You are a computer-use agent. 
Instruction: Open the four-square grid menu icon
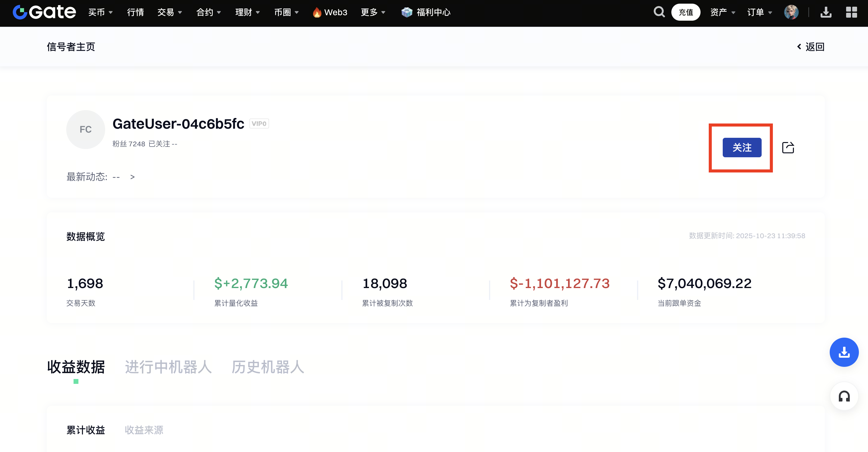pos(851,12)
